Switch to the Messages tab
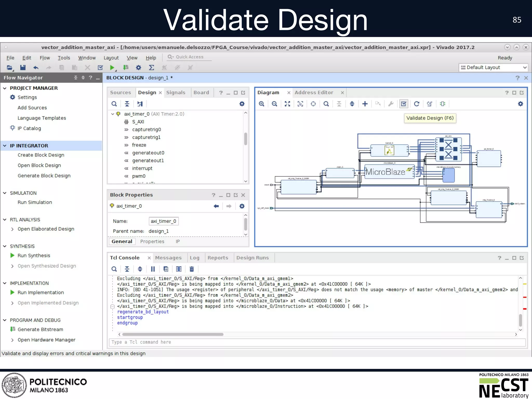The height and width of the screenshot is (399, 532). pyautogui.click(x=168, y=258)
